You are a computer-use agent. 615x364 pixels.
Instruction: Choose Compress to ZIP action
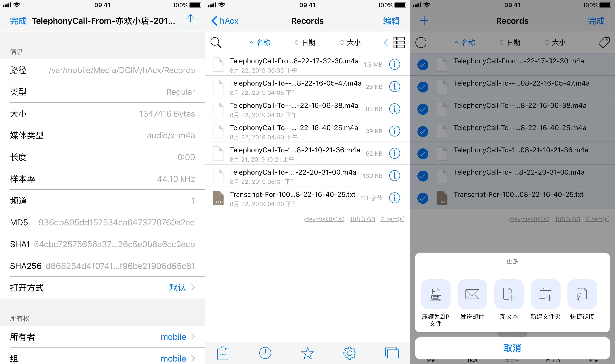pyautogui.click(x=436, y=294)
